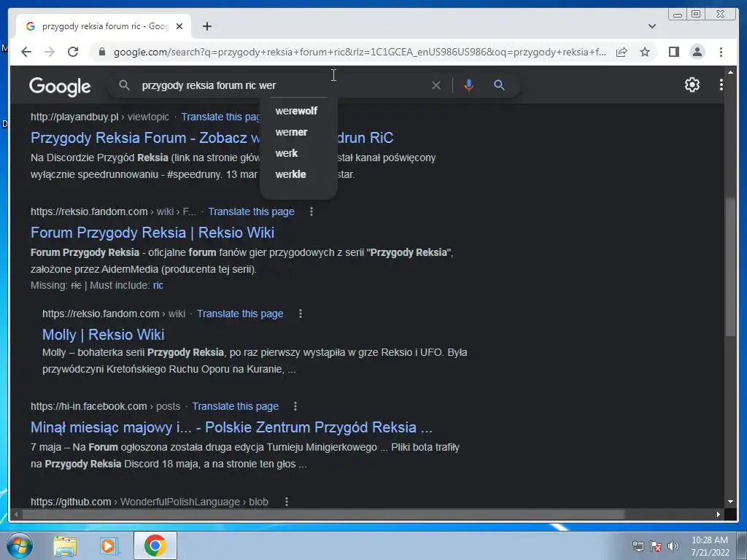Open Molly Reksio Wiki result
This screenshot has height=560, width=747.
tap(104, 334)
